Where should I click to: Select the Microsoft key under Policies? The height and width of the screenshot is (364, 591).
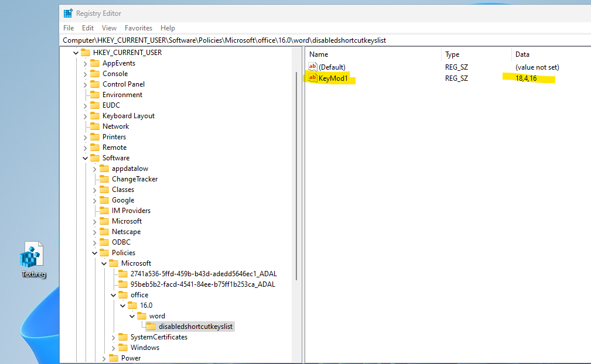[136, 263]
